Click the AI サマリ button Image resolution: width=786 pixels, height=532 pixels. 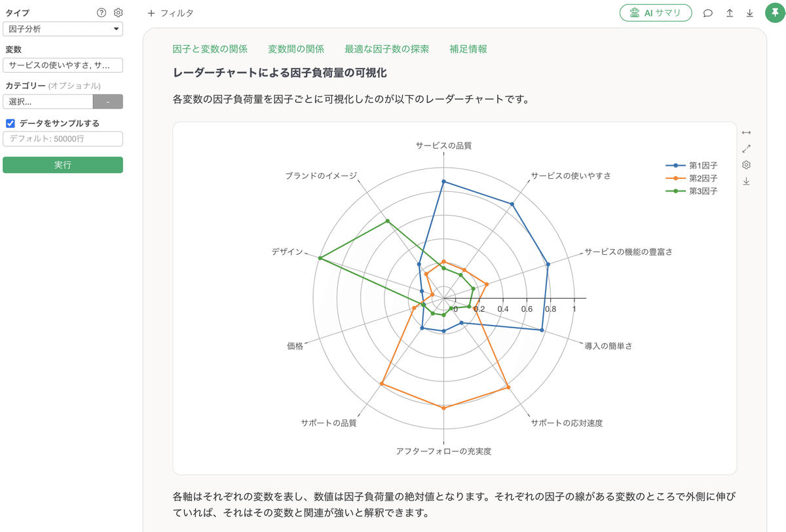click(656, 13)
